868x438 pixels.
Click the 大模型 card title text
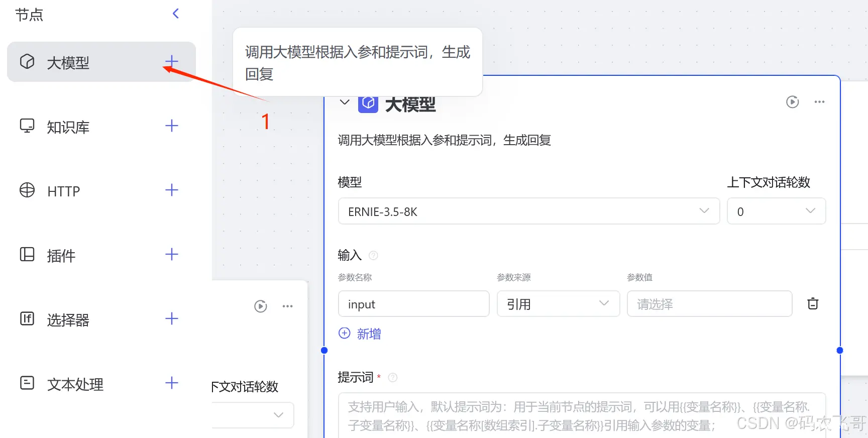pyautogui.click(x=410, y=104)
